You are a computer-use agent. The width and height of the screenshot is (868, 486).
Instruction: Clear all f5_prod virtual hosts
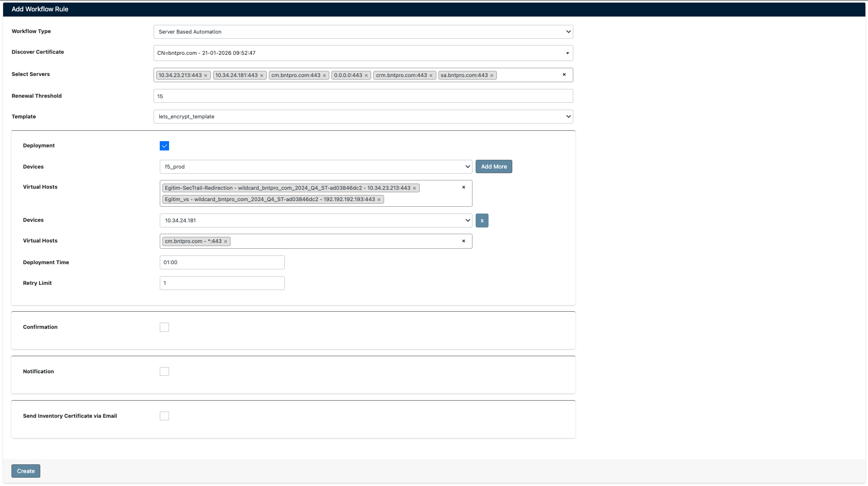[x=463, y=187]
